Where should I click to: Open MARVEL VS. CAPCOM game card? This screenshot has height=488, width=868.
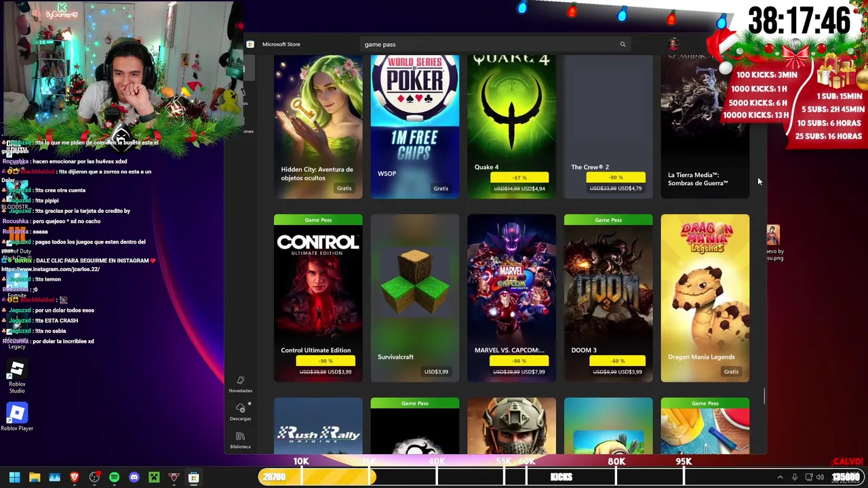point(511,298)
